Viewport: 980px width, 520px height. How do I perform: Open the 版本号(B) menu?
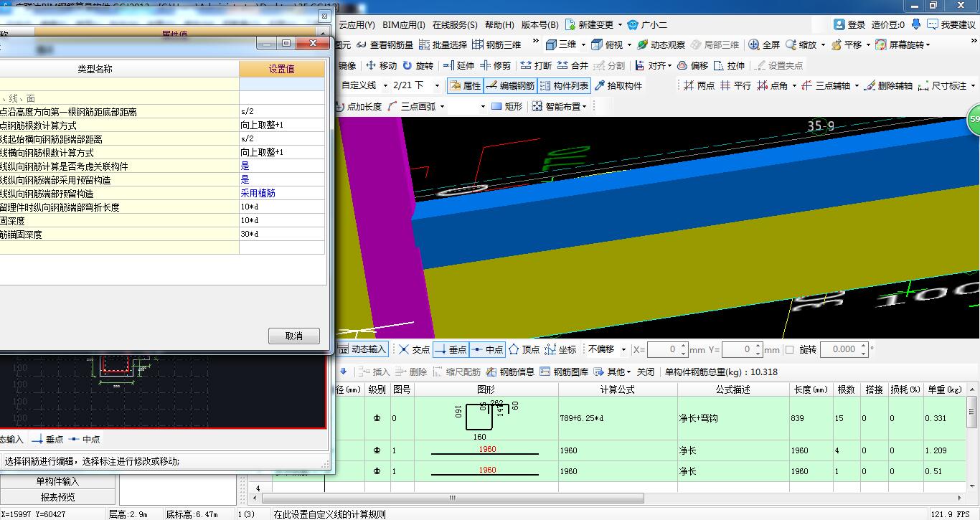540,24
